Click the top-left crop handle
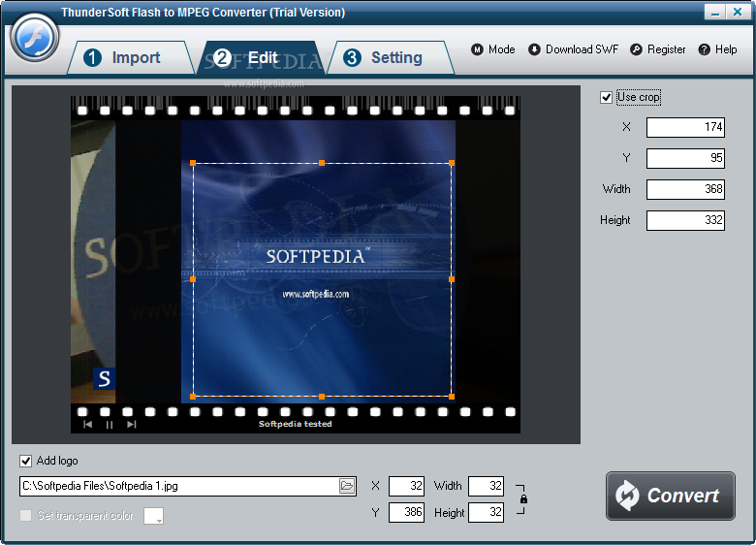Screen dimensions: 756x545 point(193,163)
